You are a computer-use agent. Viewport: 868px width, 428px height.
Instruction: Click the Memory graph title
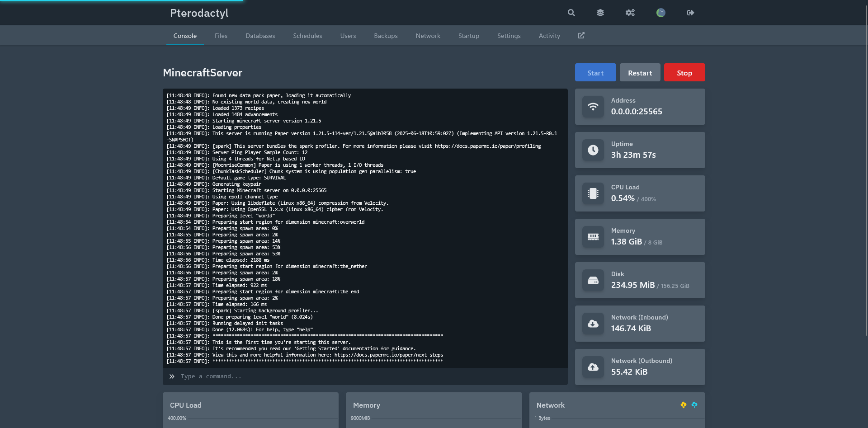[x=367, y=405]
